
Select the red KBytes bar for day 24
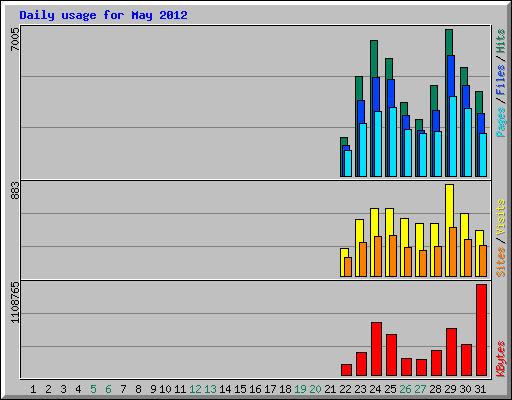(376, 349)
